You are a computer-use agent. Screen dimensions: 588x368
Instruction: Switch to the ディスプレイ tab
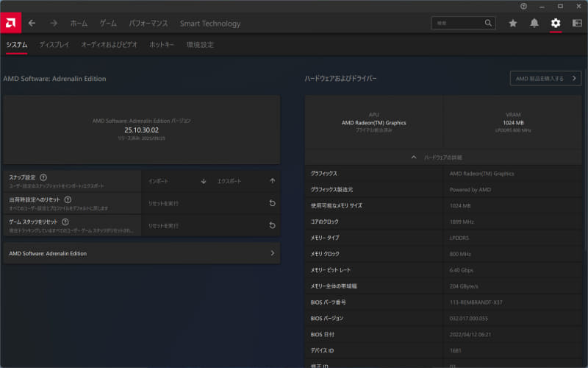54,45
